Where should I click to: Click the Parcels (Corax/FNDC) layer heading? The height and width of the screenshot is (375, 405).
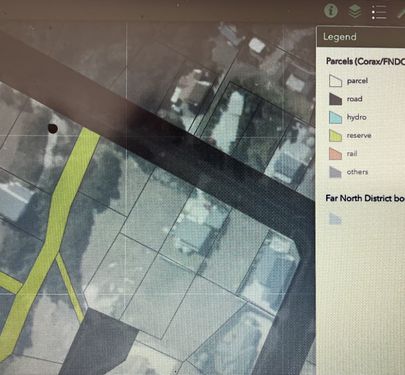point(365,61)
